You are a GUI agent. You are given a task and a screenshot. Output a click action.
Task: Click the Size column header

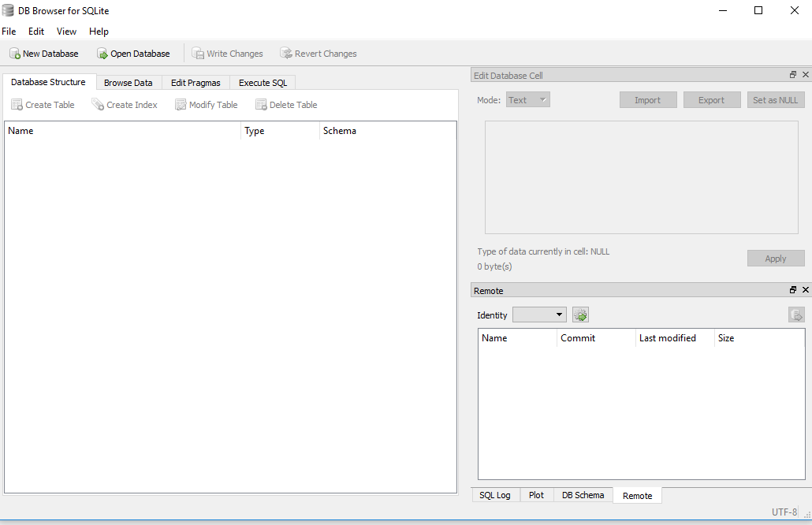(759, 338)
